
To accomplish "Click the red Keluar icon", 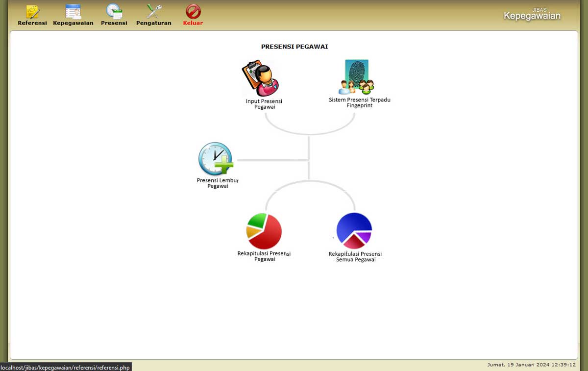I will coord(193,11).
